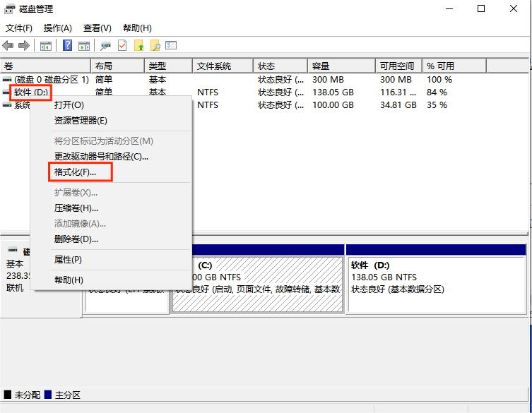Click the blue question mark help icon

click(68, 46)
